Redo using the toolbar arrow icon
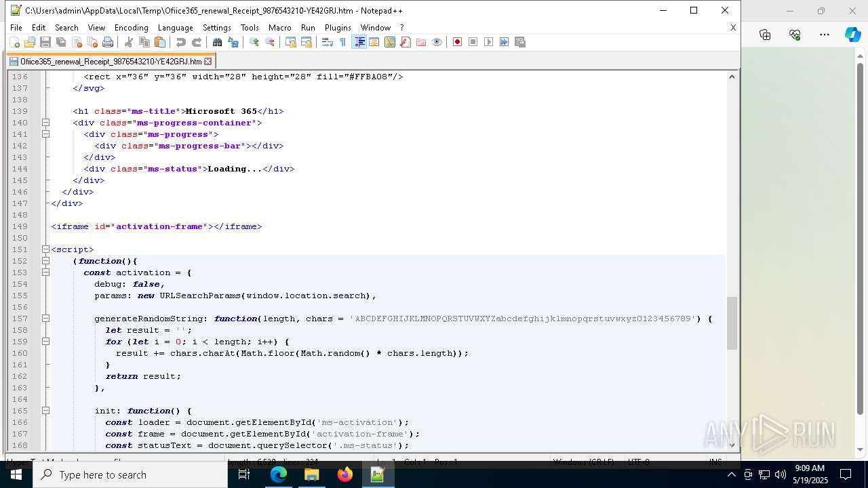This screenshot has width=868, height=488. click(196, 42)
